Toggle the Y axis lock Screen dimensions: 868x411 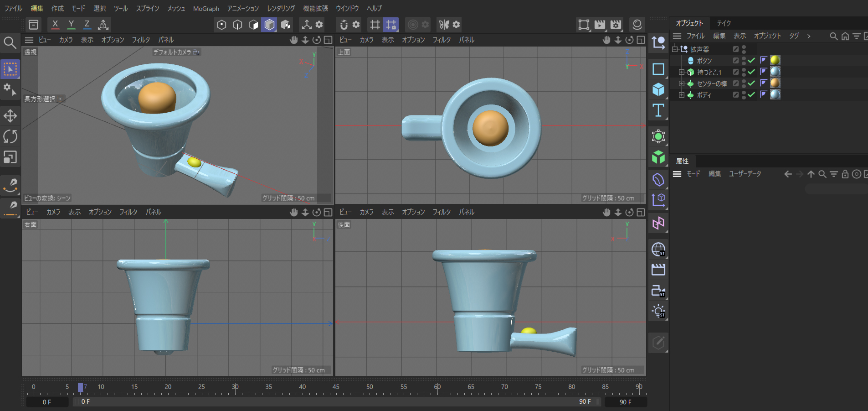click(71, 25)
